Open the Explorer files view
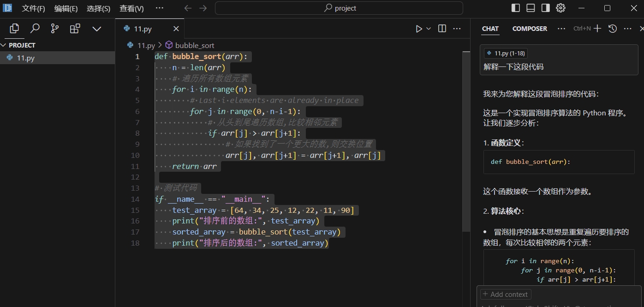644x307 pixels. (14, 29)
